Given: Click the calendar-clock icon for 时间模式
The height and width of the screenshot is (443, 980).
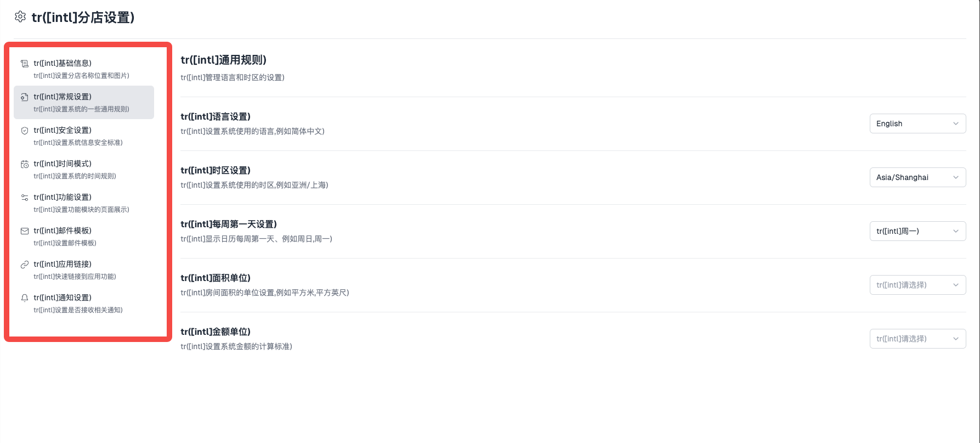Looking at the screenshot, I should (24, 164).
